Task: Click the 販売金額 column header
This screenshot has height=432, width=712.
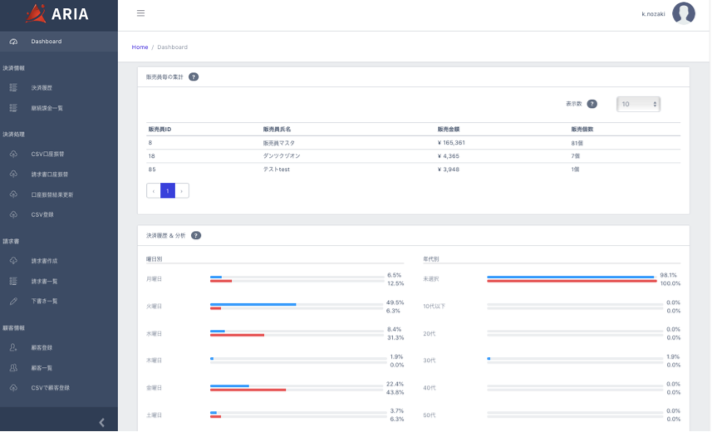Action: [x=450, y=130]
